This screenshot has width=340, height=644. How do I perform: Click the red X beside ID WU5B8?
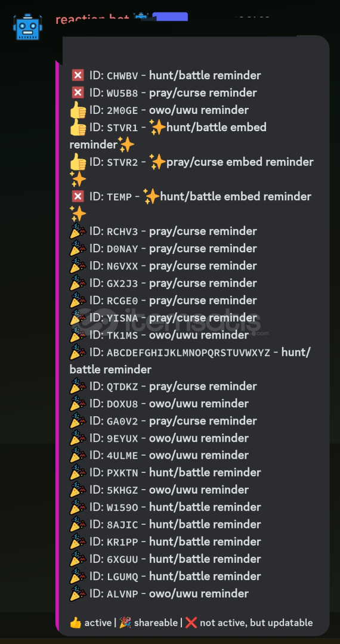(x=78, y=92)
